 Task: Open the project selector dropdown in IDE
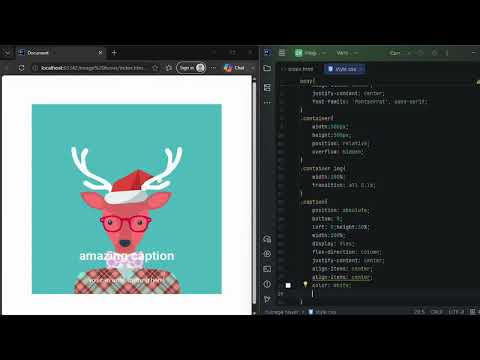[310, 53]
